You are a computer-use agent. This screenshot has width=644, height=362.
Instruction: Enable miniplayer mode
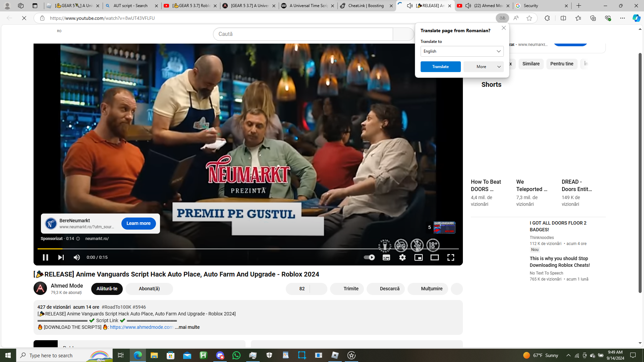pos(419,257)
